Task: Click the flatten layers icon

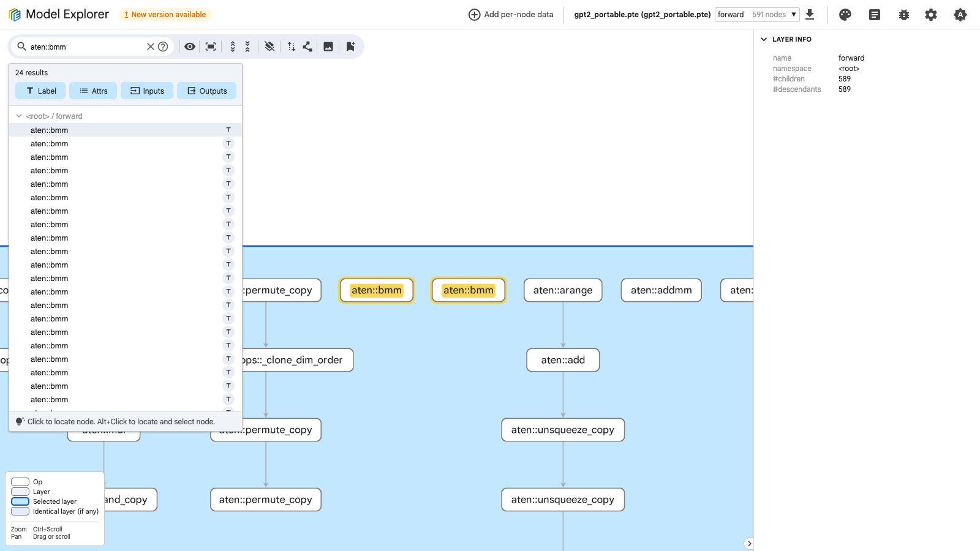Action: point(269,47)
